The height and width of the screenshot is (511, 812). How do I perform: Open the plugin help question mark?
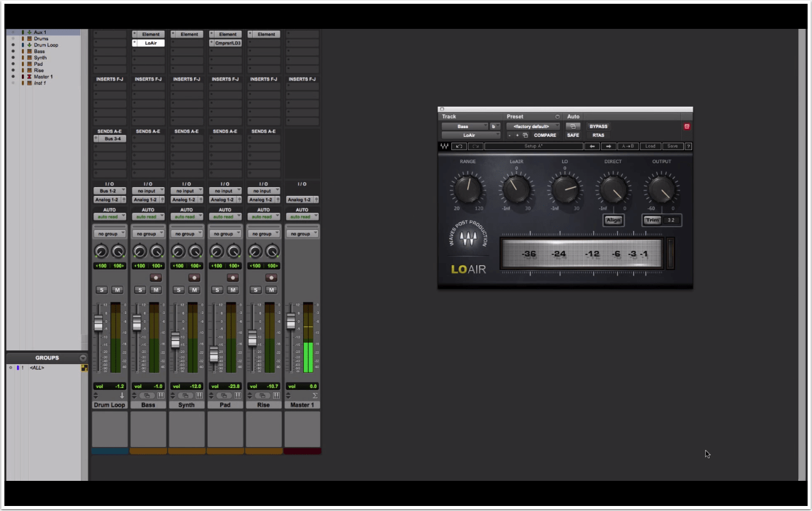pos(688,146)
